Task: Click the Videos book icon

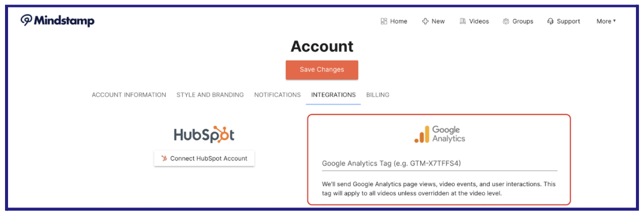Action: tap(463, 21)
